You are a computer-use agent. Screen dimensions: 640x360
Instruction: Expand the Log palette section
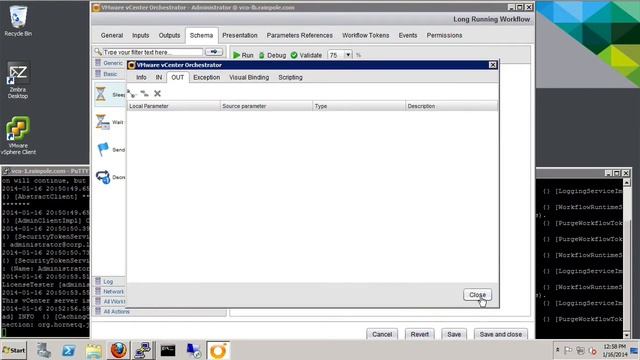109,282
